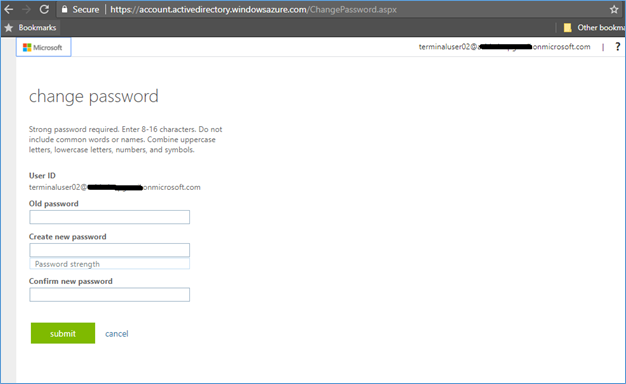The image size is (626, 384).
Task: Open the Other bookmarks folder
Action: [594, 28]
